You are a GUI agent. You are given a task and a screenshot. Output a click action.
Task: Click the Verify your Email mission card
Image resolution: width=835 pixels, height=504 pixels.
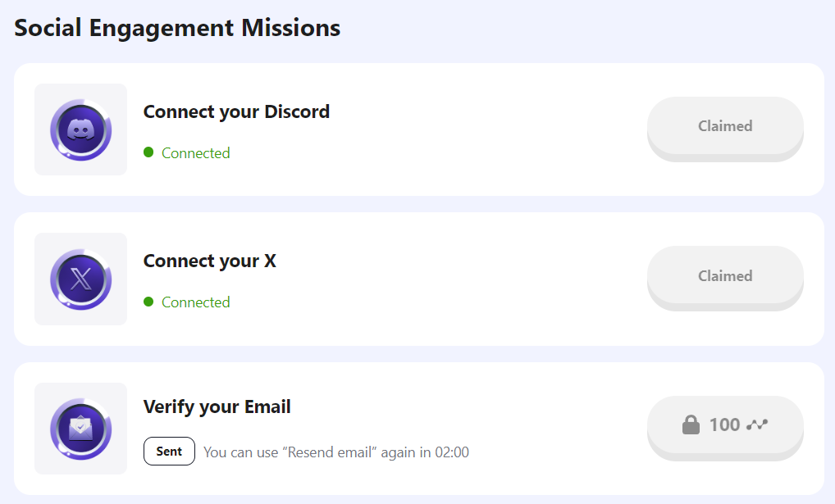click(419, 429)
